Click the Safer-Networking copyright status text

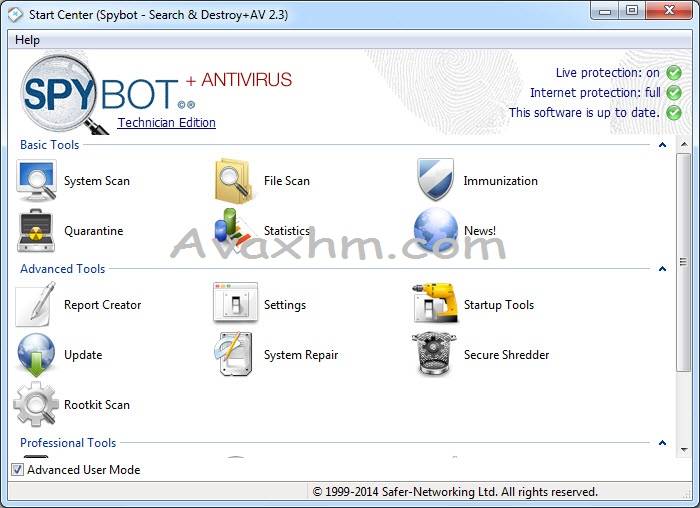tap(455, 492)
